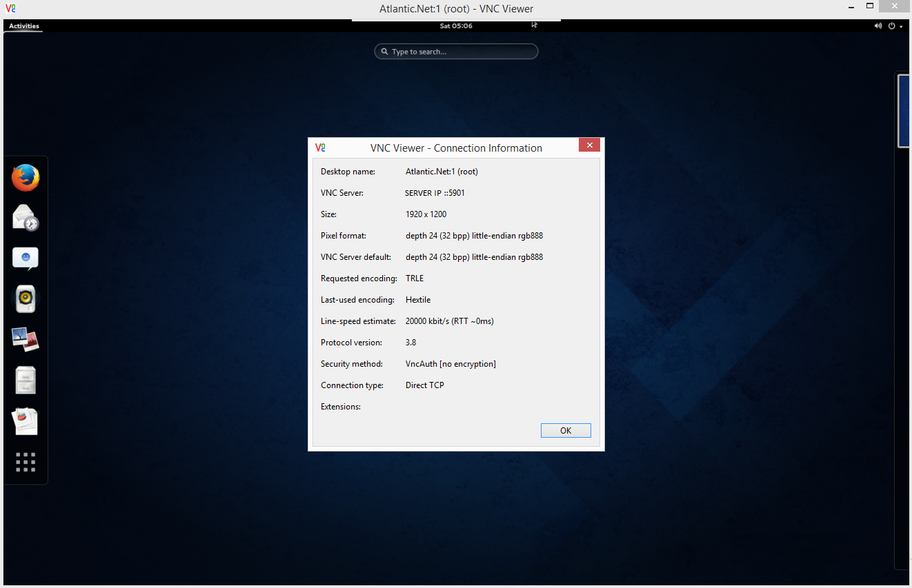Click the Security method label
This screenshot has height=588, width=912.
pyautogui.click(x=352, y=364)
